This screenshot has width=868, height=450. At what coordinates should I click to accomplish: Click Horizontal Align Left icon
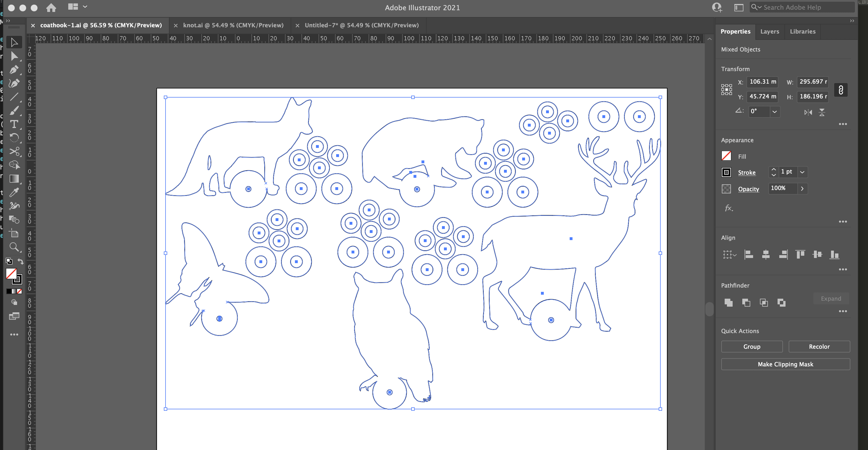coord(748,255)
